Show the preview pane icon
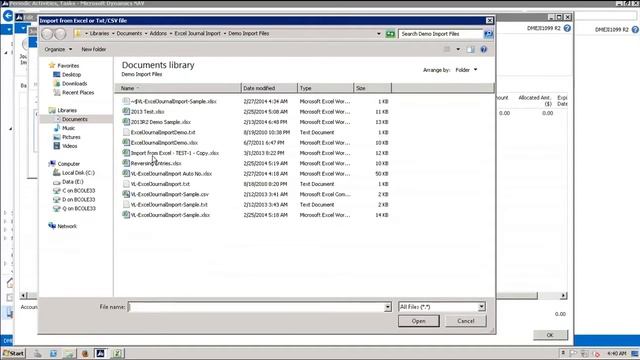This screenshot has width=640, height=360. click(471, 49)
